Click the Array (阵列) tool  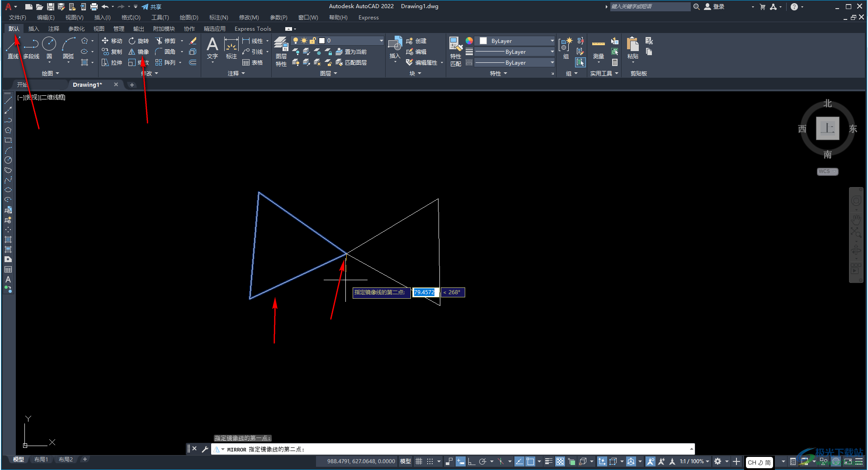(x=165, y=62)
